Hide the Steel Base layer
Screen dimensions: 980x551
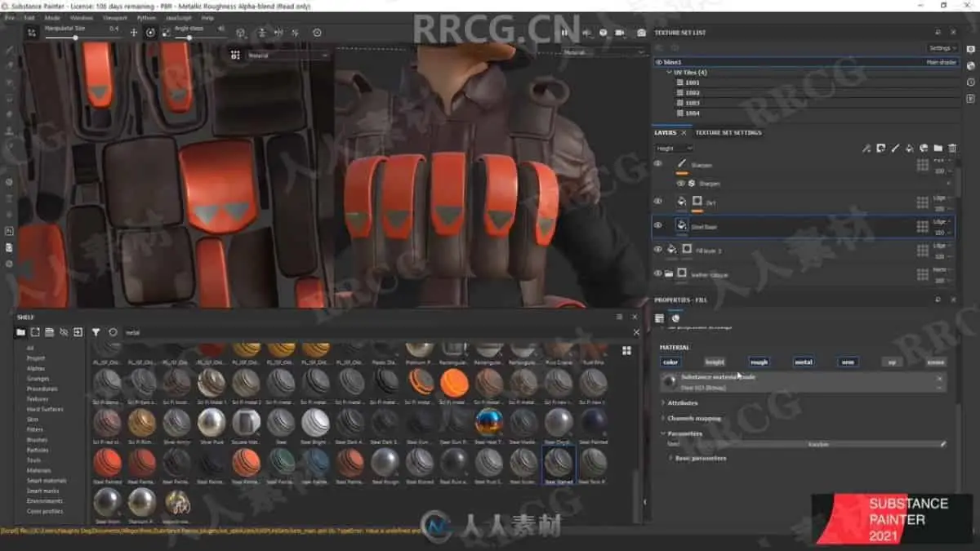[658, 225]
